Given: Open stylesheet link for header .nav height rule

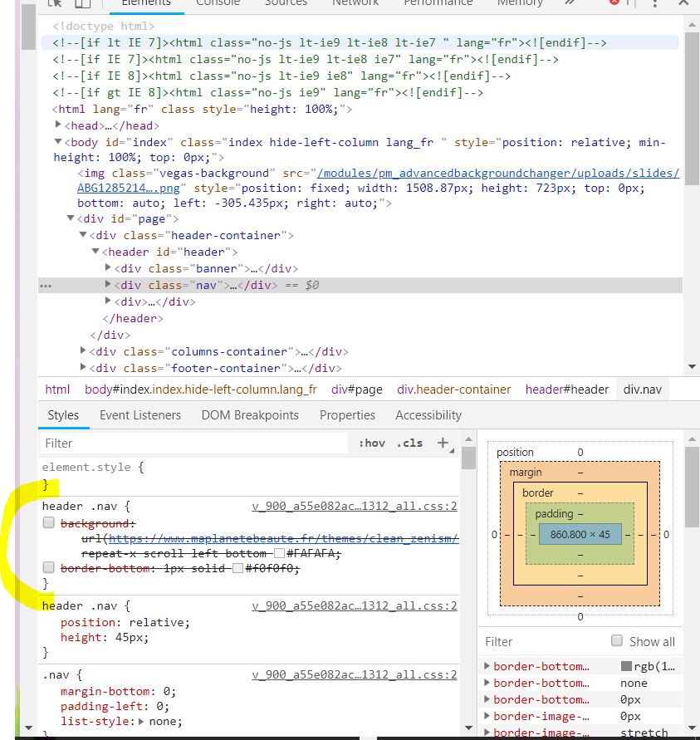Looking at the screenshot, I should (x=355, y=605).
